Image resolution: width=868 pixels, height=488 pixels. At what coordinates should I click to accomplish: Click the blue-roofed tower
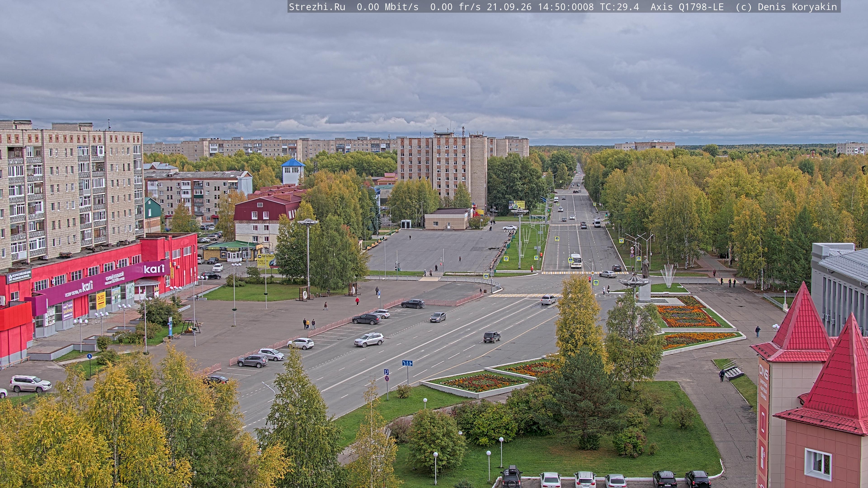tap(293, 171)
